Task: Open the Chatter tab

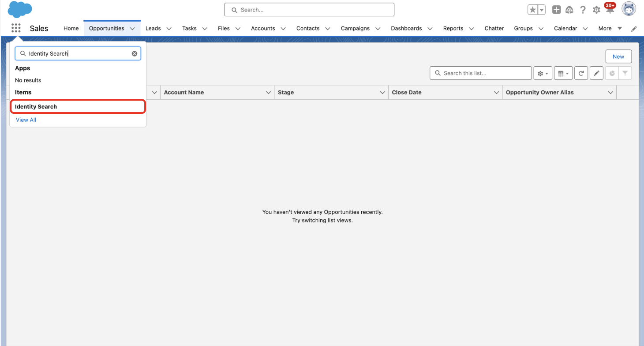Action: tap(494, 28)
